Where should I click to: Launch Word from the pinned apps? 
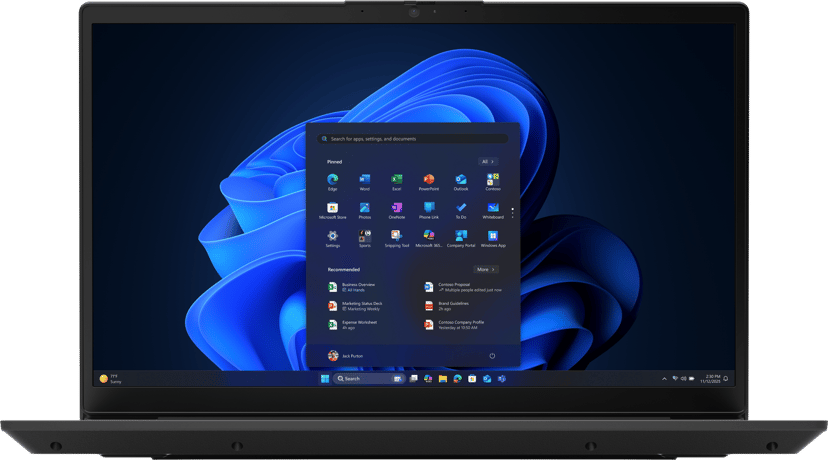364,181
